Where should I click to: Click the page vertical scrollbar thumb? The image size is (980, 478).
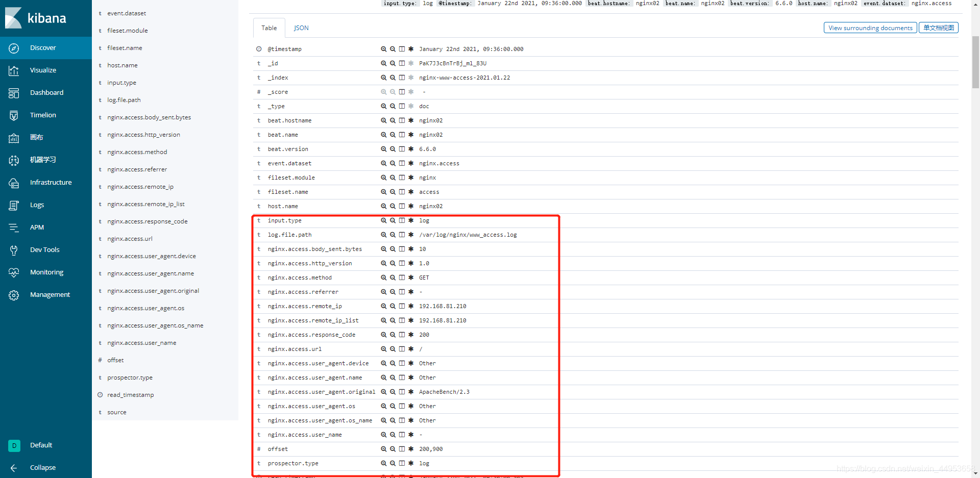[x=975, y=62]
